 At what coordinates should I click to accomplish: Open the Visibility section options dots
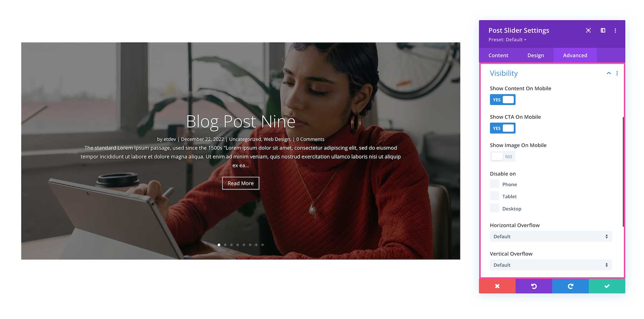[x=617, y=73]
